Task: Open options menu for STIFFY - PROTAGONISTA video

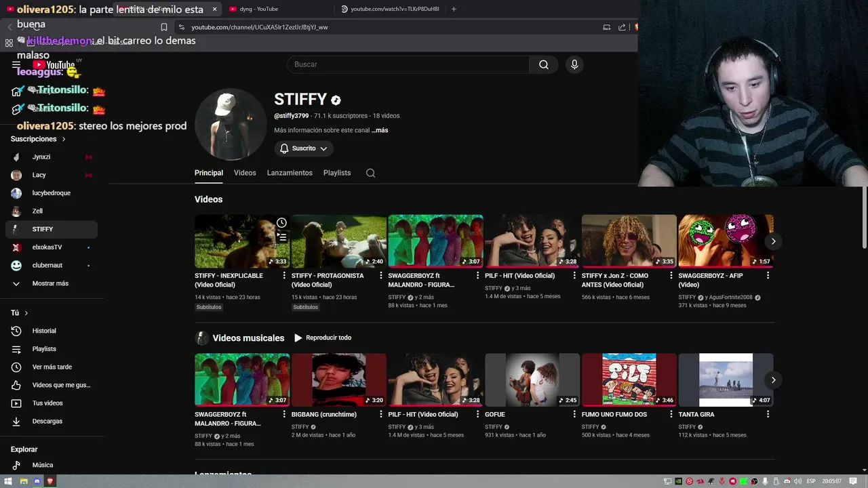Action: (381, 276)
